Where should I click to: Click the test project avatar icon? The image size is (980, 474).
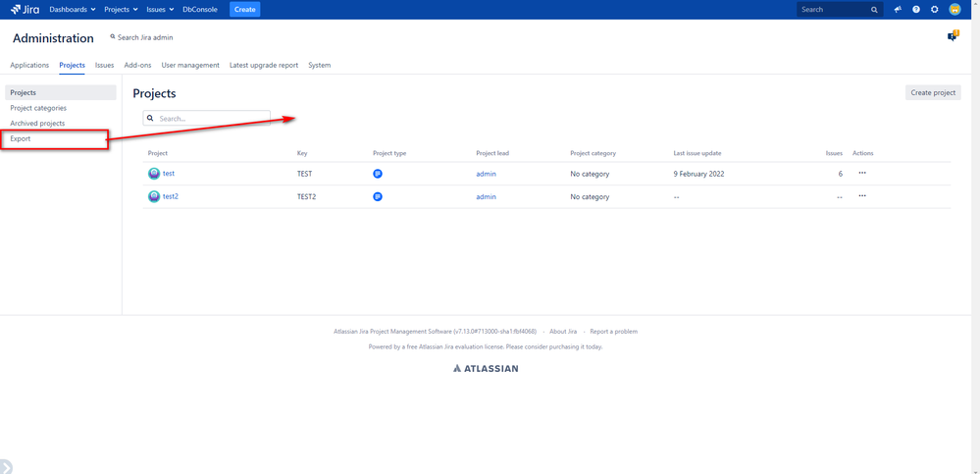pos(154,174)
